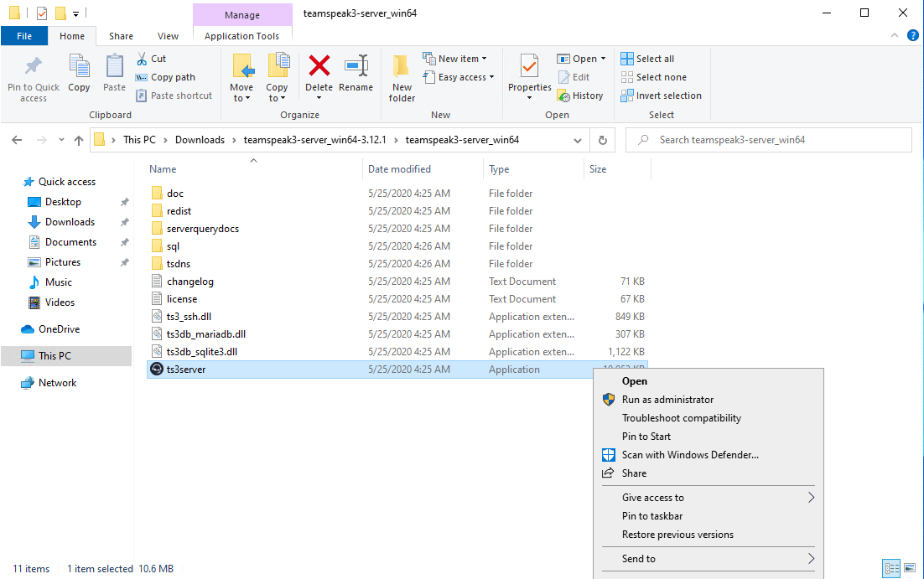
Task: Select Troubleshoot compatibility in context menu
Action: click(x=709, y=417)
